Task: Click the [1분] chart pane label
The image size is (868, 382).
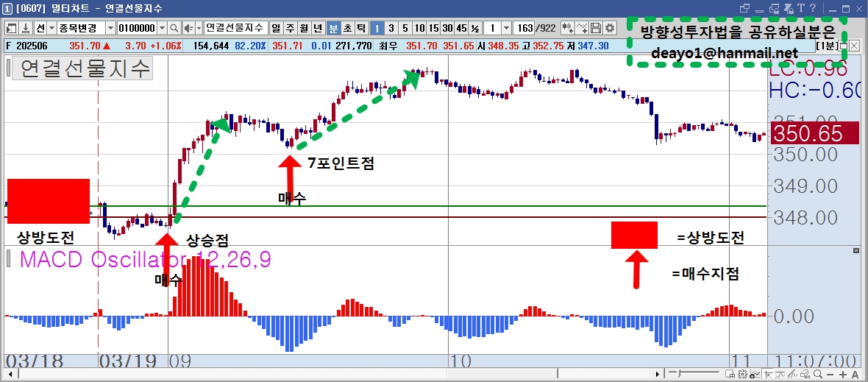Action: 828,46
